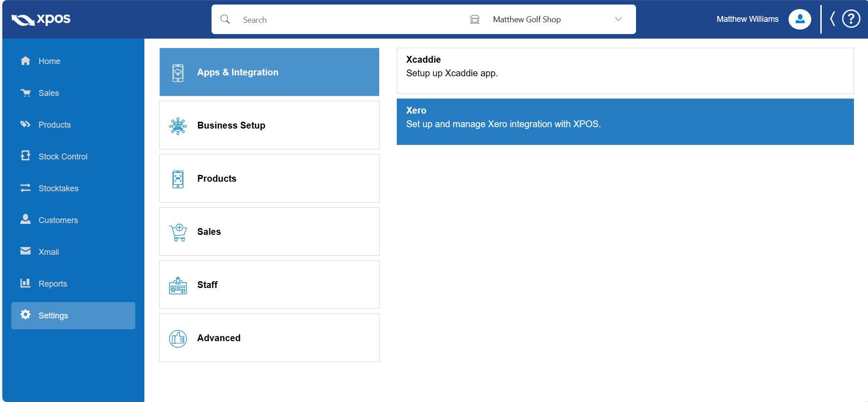Open Stocktakes in the sidebar
The image size is (868, 402).
[73, 188]
